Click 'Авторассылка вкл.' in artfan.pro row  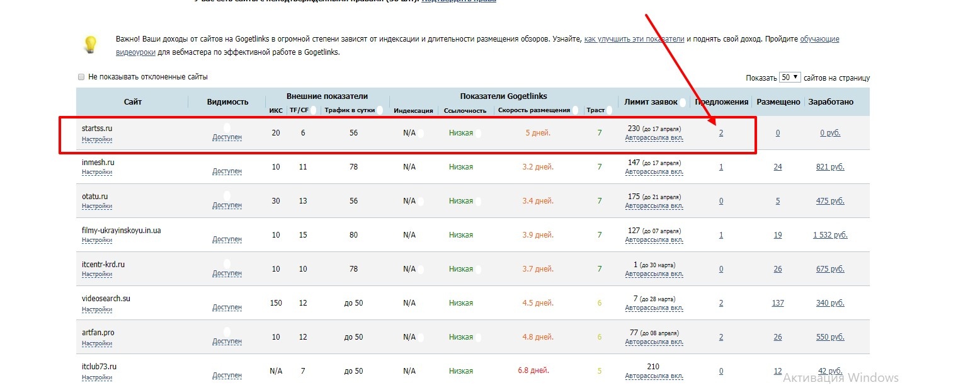pos(654,342)
